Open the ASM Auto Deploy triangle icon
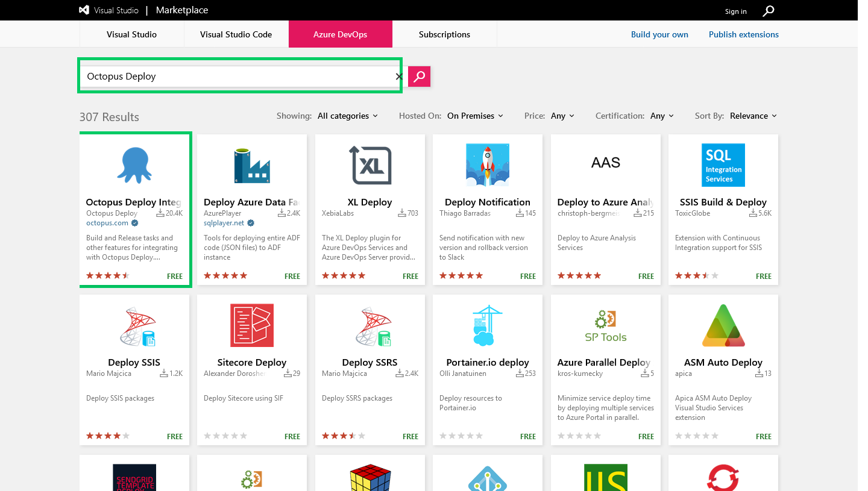The image size is (868, 491). tap(723, 325)
